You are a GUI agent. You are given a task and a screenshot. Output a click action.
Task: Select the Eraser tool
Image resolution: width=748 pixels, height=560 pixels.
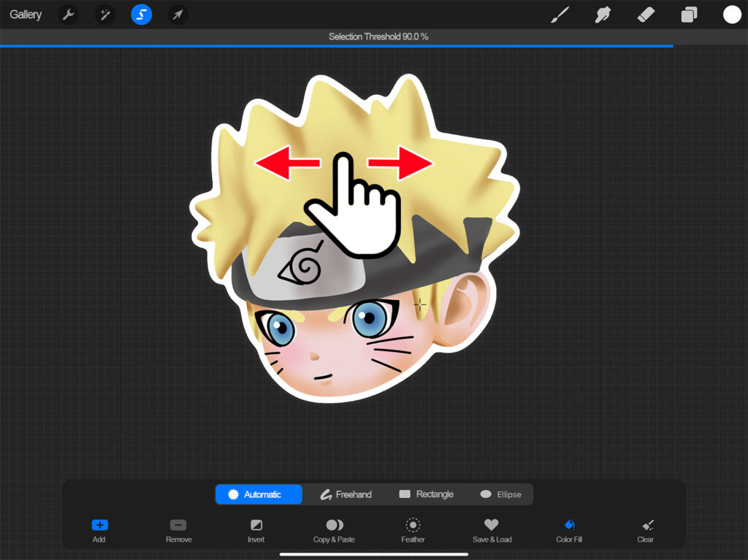tap(646, 15)
